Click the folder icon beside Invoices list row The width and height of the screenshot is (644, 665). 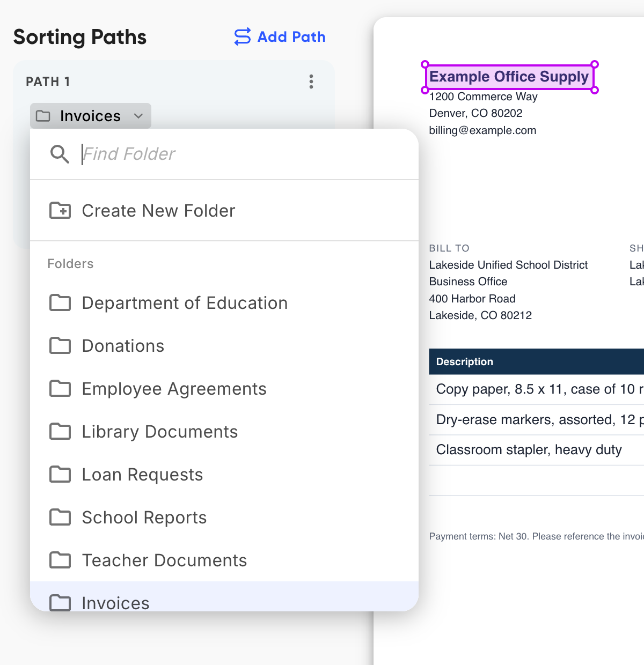pyautogui.click(x=60, y=603)
